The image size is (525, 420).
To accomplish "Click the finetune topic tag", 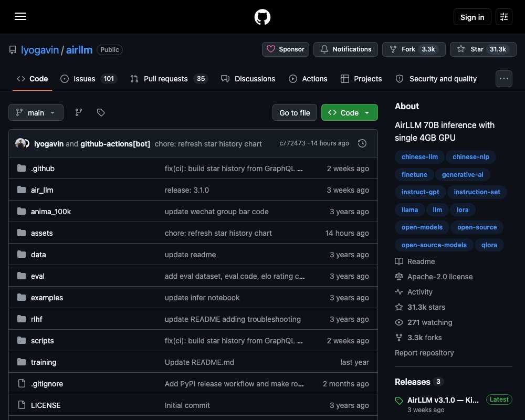I will pos(414,174).
